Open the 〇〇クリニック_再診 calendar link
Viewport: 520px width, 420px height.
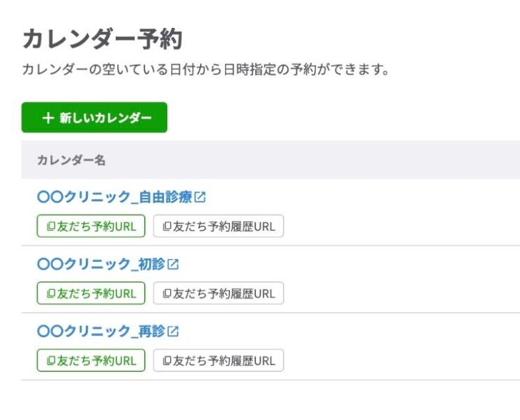(100, 332)
